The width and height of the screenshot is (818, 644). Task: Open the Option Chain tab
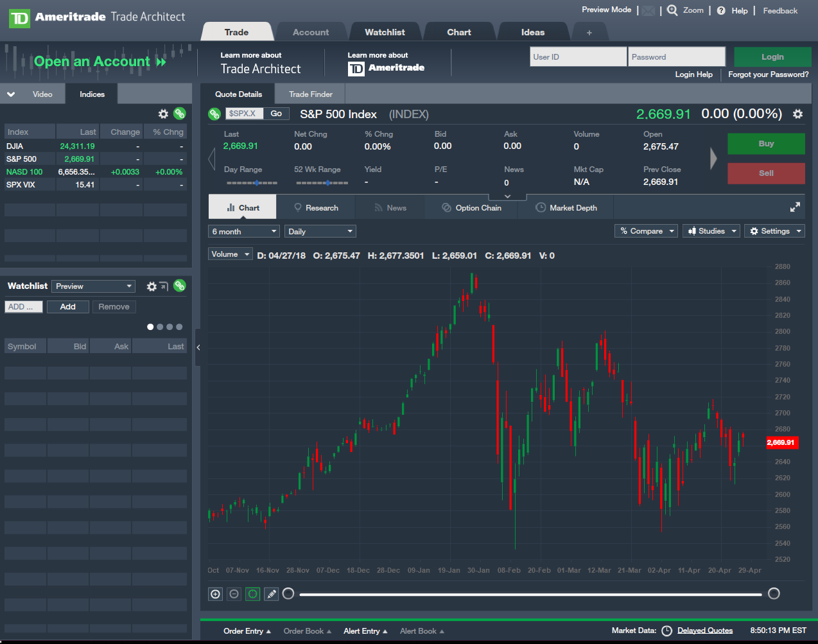472,207
